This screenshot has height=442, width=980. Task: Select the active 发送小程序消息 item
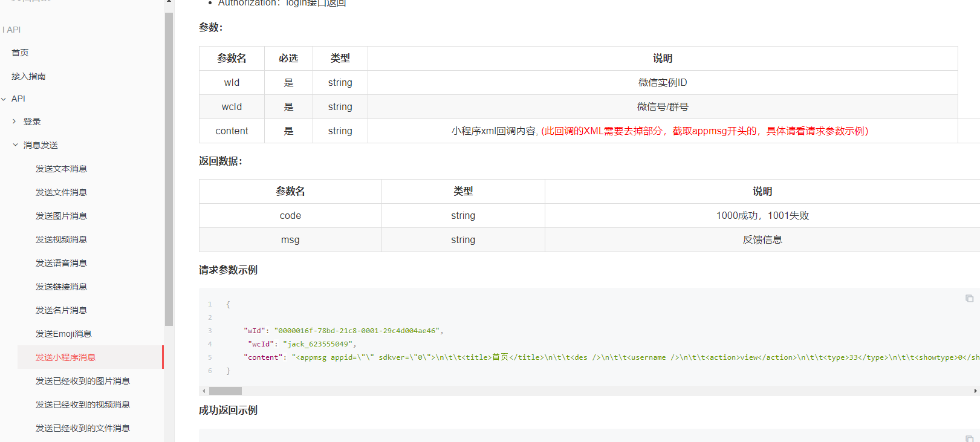tap(90, 357)
